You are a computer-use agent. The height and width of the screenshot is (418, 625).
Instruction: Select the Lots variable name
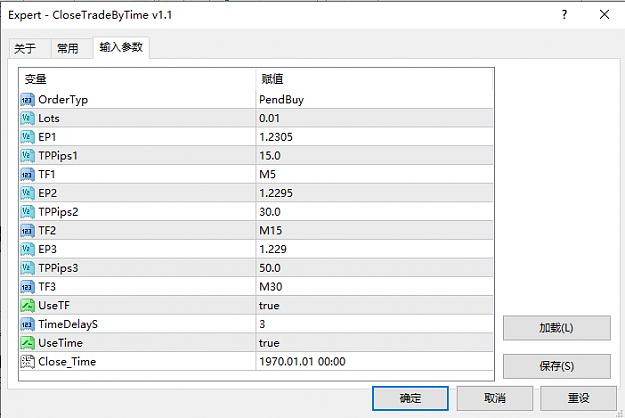pos(49,118)
